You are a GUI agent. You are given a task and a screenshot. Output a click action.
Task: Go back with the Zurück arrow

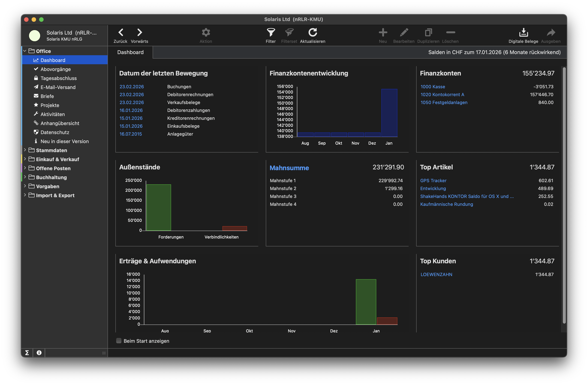tap(120, 32)
